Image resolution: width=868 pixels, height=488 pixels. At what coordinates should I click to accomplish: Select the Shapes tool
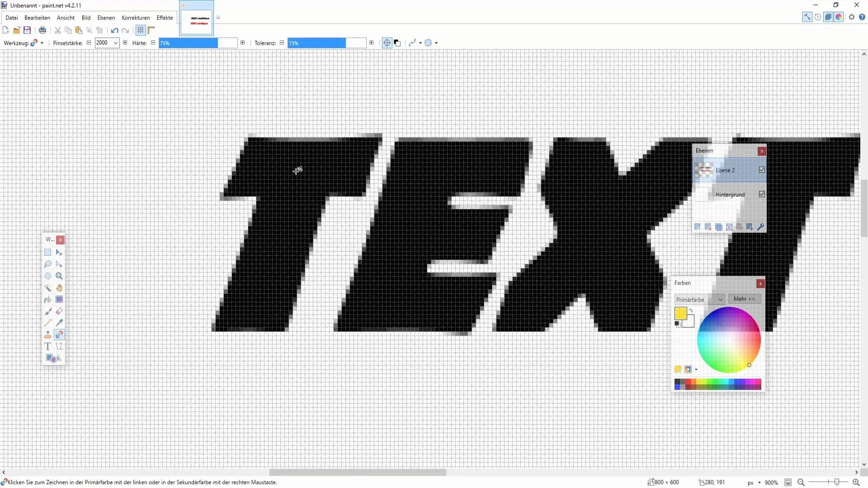(53, 358)
